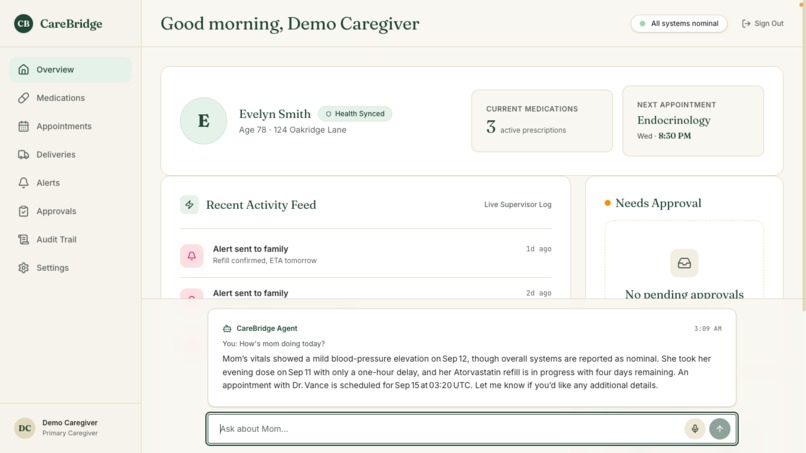Viewport: 806px width, 453px height.
Task: Click the inbox icon in Needs Approval
Action: (x=684, y=263)
